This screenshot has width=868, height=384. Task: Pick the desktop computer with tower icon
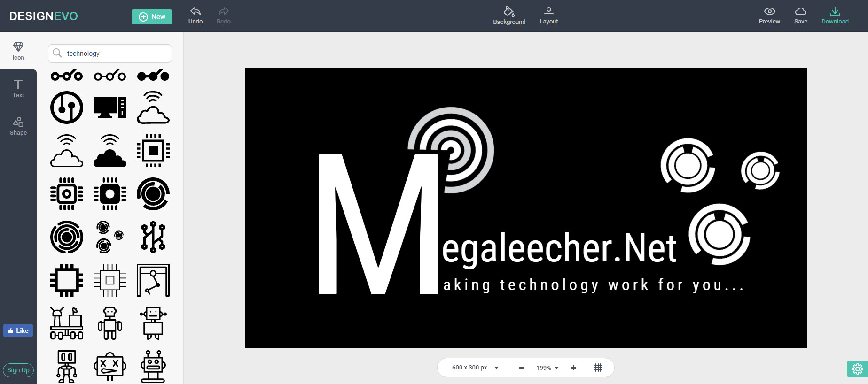tap(110, 108)
